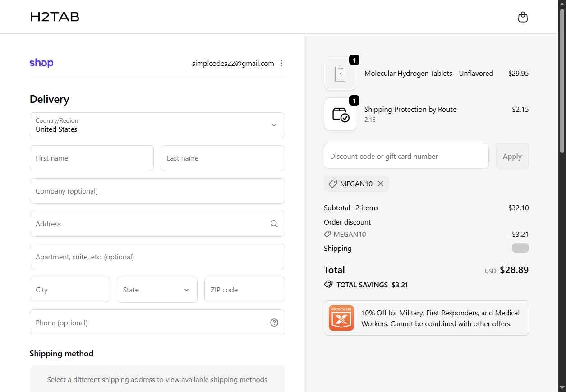The width and height of the screenshot is (566, 392).
Task: Click the Address input field
Action: (157, 224)
